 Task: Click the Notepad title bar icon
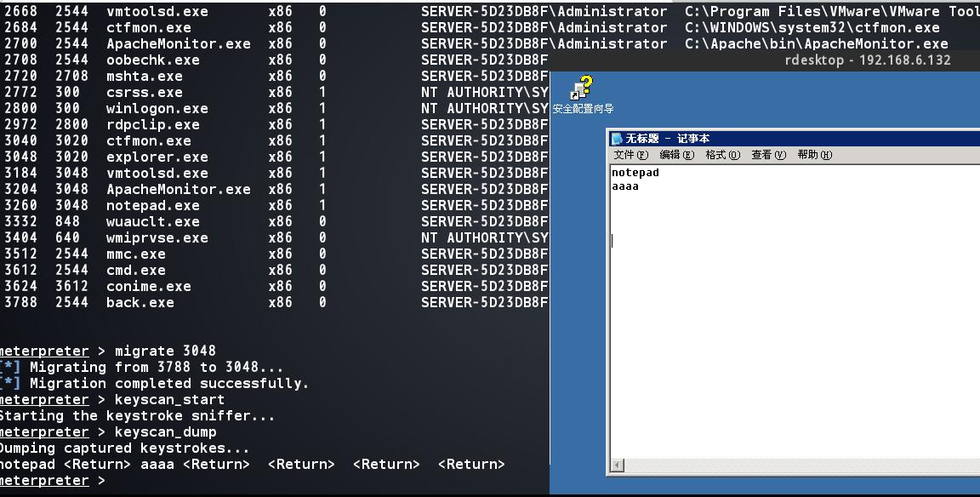(617, 138)
